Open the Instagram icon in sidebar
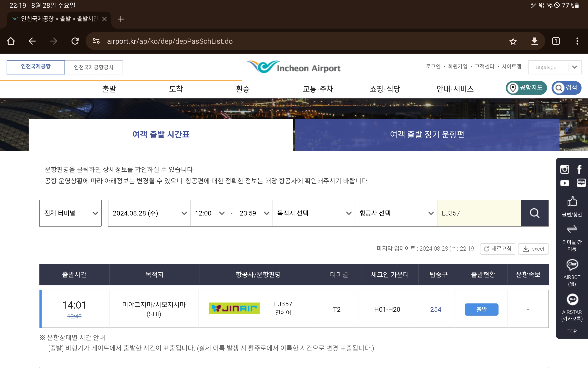588x368 pixels. tap(564, 169)
